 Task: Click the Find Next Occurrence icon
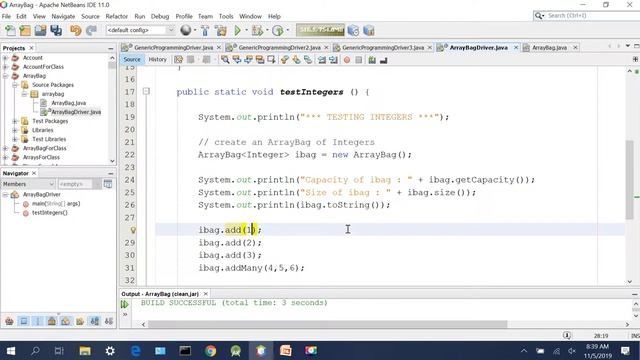click(x=248, y=60)
